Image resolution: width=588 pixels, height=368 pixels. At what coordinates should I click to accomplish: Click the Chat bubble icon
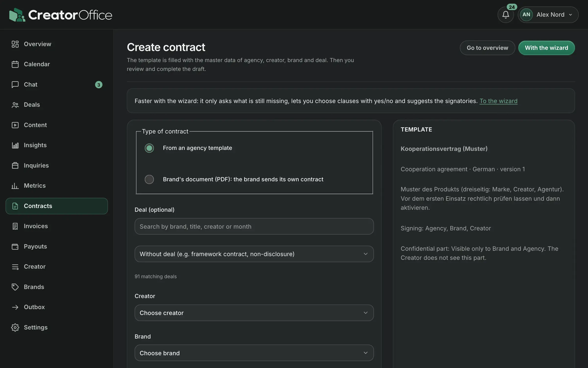click(15, 85)
